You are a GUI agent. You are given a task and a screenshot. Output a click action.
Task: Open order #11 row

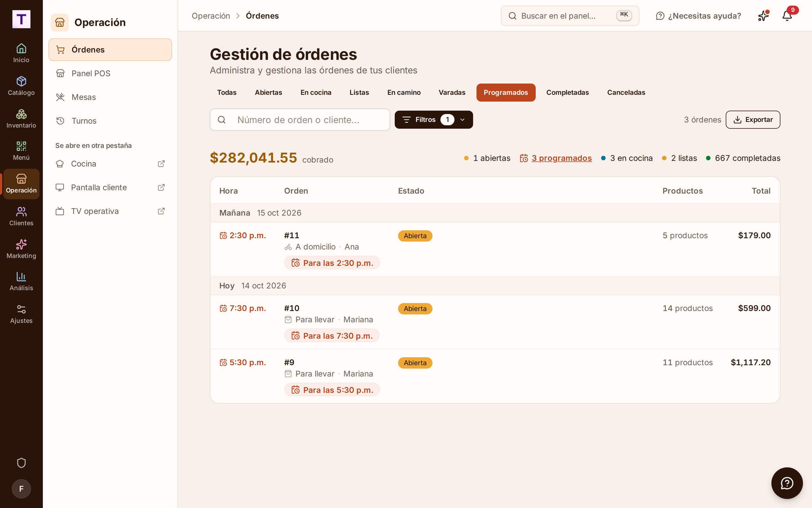[495, 249]
